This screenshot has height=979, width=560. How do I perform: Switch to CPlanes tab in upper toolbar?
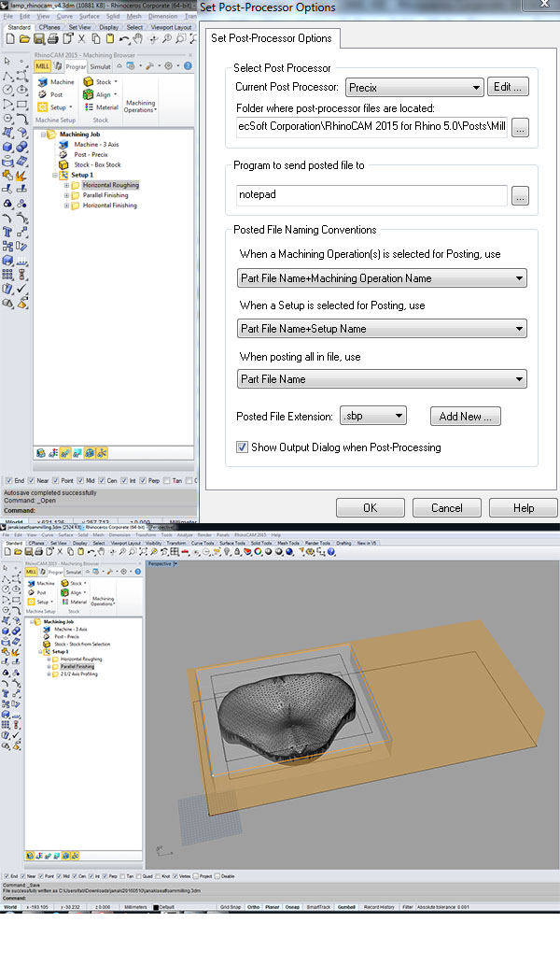(x=49, y=27)
